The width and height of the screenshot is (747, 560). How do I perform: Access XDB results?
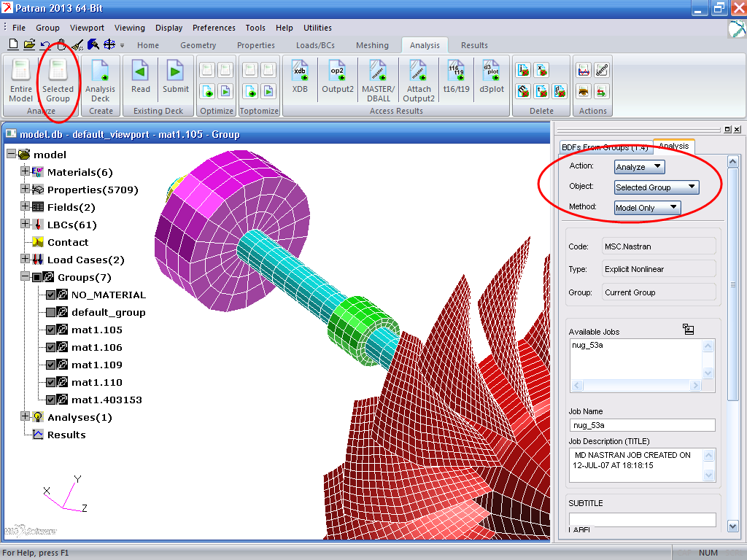(x=300, y=76)
